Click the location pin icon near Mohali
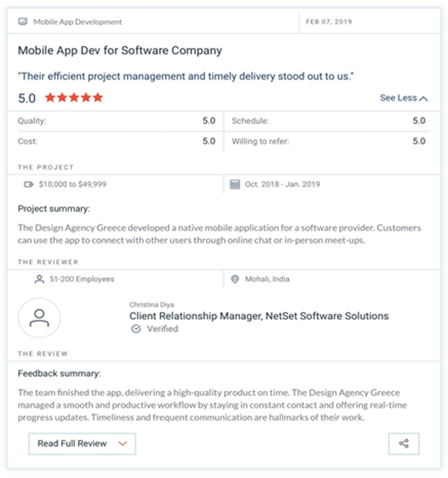 tap(235, 279)
